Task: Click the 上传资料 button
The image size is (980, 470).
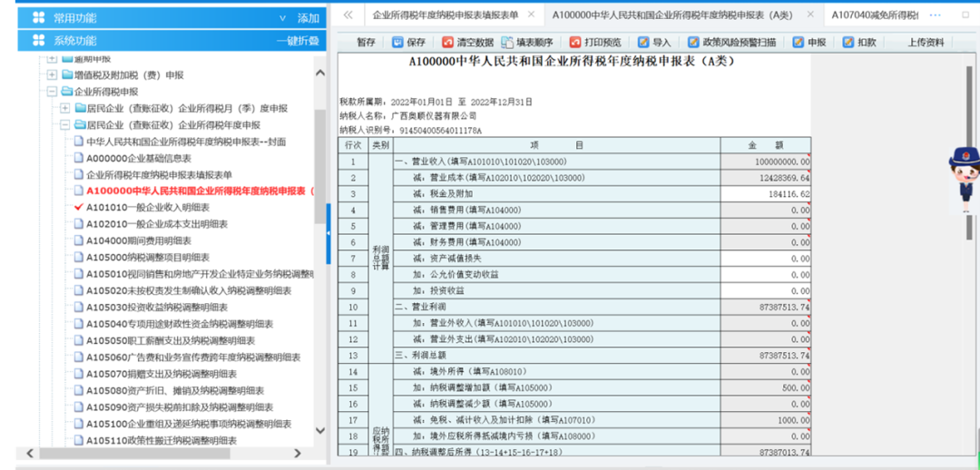Action: (x=926, y=43)
